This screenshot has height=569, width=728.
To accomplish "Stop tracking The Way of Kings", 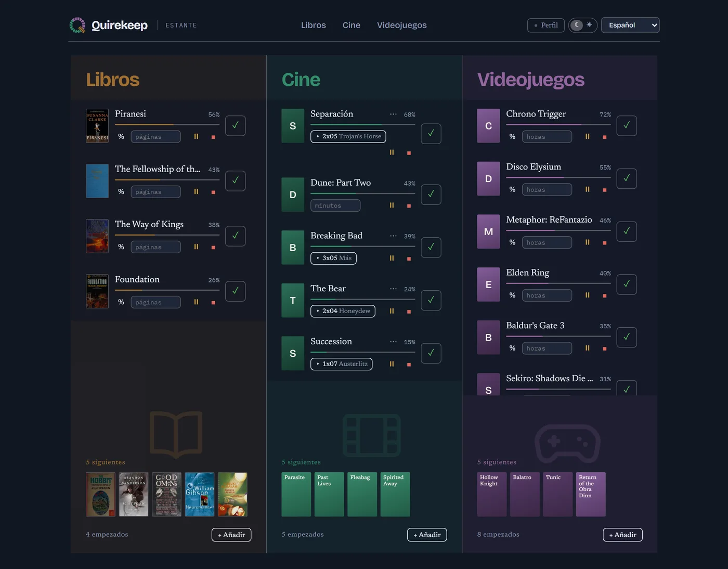I will click(x=213, y=248).
